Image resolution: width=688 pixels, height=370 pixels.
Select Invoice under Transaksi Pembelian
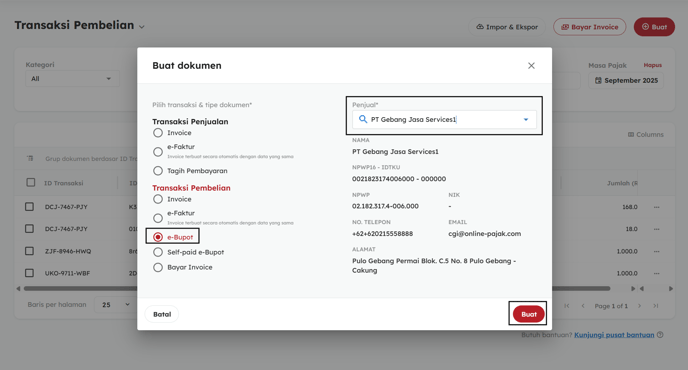click(158, 199)
